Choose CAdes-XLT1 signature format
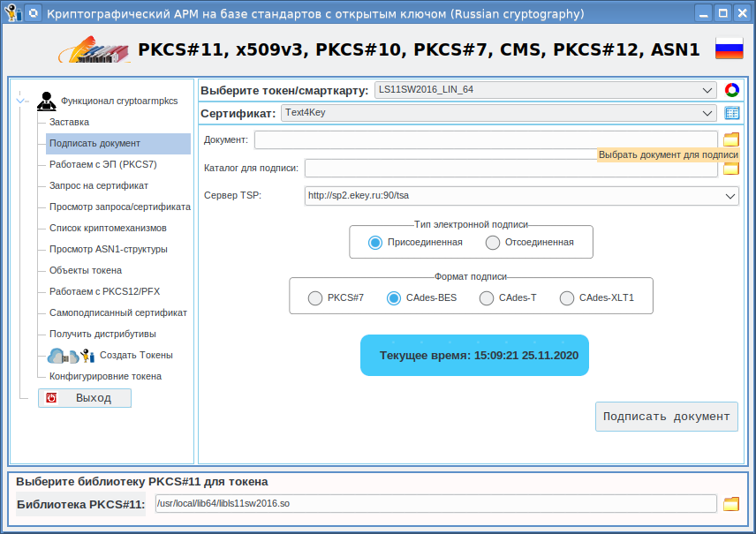The width and height of the screenshot is (756, 534). [x=567, y=298]
